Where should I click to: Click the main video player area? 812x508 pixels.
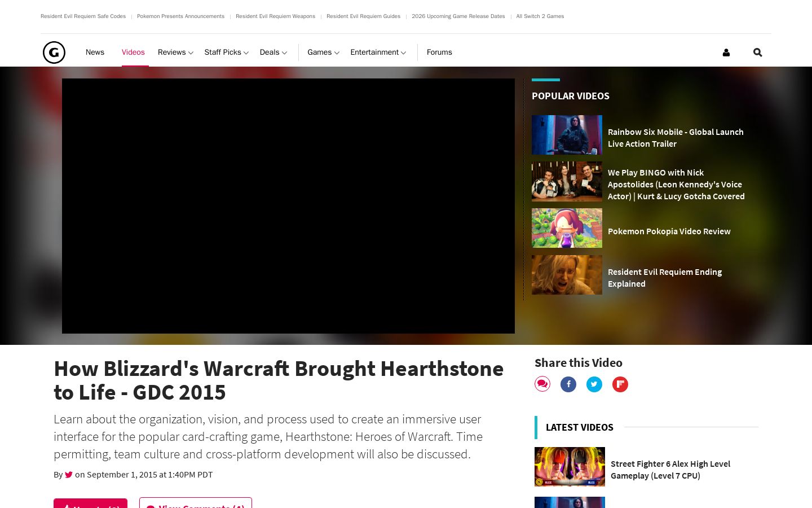coord(288,206)
